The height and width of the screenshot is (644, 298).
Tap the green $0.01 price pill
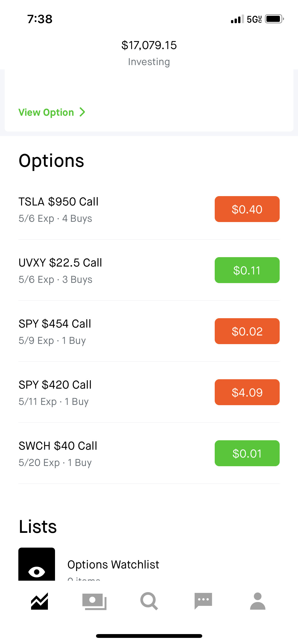click(x=247, y=453)
